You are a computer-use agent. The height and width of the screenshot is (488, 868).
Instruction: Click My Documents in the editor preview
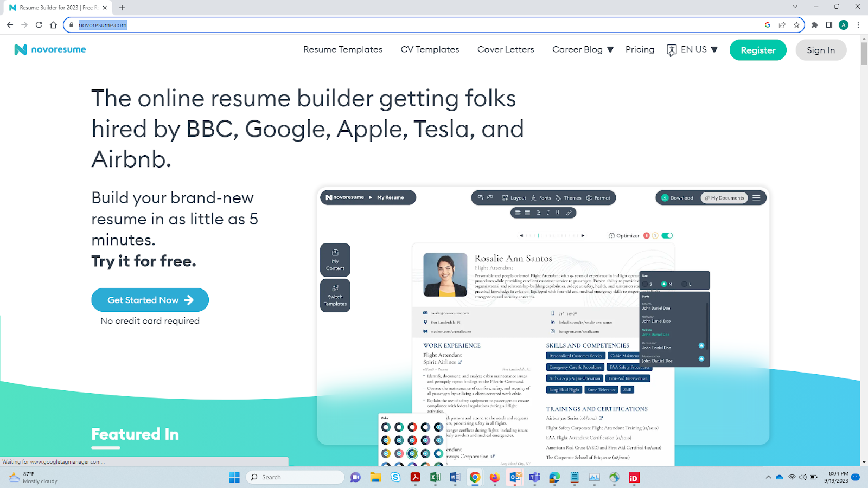pos(724,198)
